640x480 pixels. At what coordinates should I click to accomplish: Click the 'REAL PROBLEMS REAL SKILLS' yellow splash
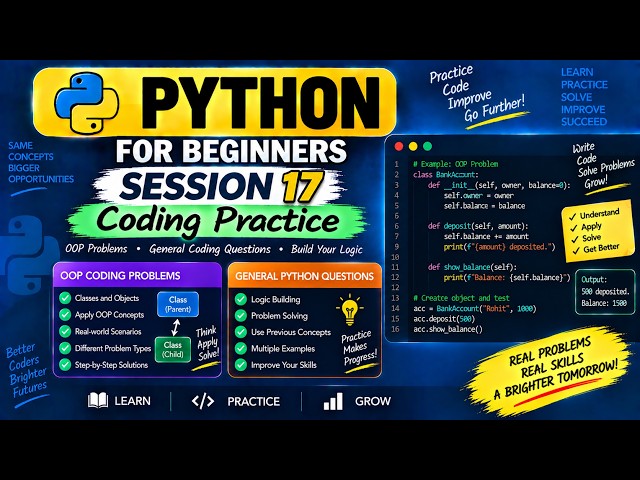click(550, 369)
